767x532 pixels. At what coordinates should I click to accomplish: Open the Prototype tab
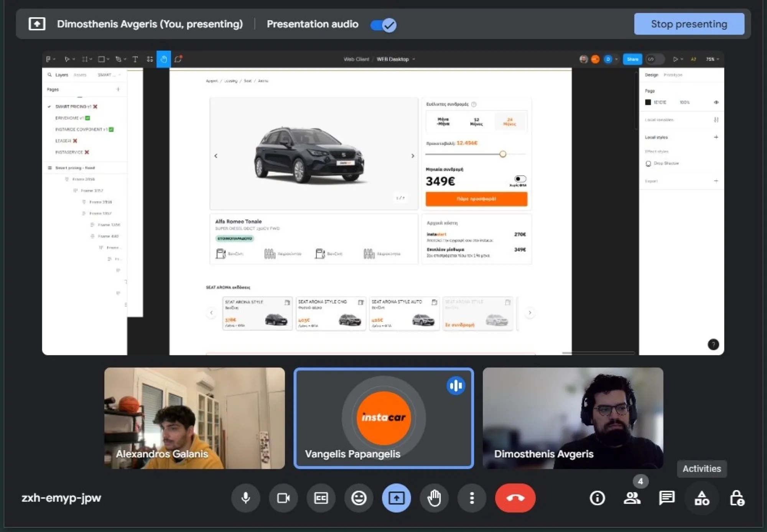coord(673,75)
